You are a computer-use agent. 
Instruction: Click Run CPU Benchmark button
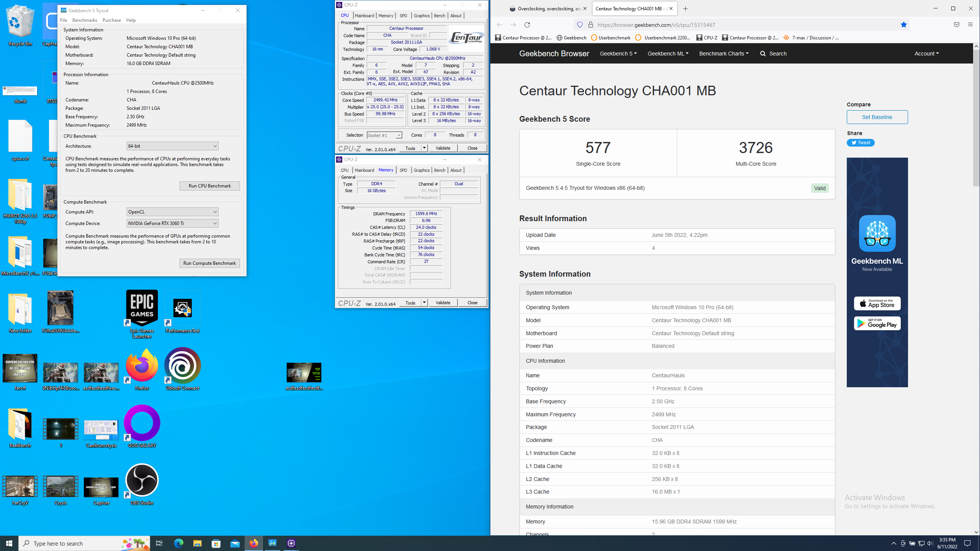(209, 186)
